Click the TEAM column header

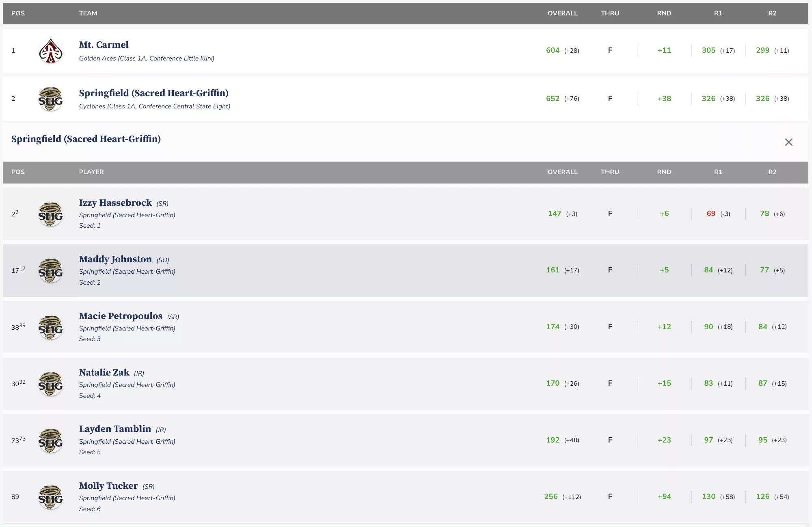point(88,13)
